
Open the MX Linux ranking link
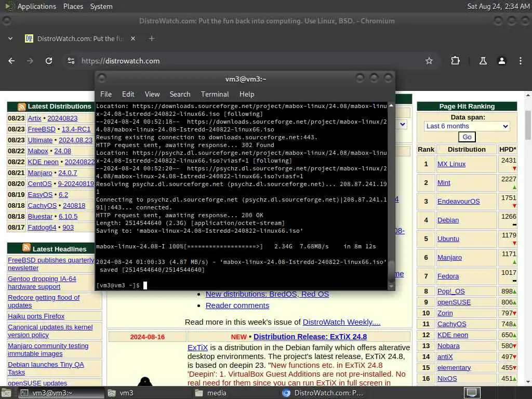click(451, 164)
